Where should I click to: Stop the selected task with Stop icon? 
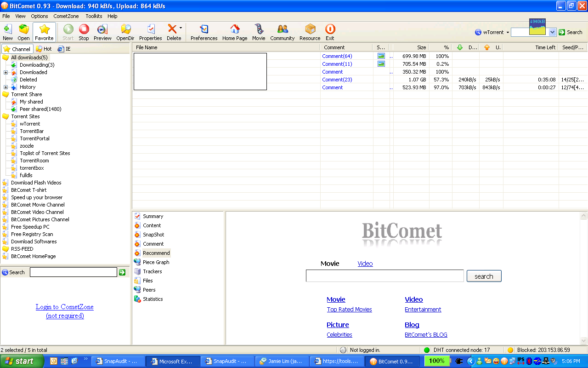tap(84, 32)
